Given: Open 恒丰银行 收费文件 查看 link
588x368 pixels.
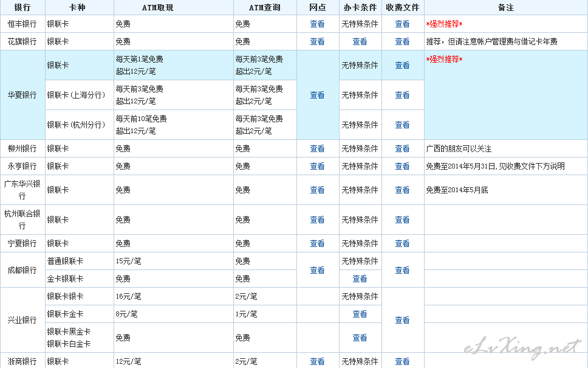Looking at the screenshot, I should (402, 24).
